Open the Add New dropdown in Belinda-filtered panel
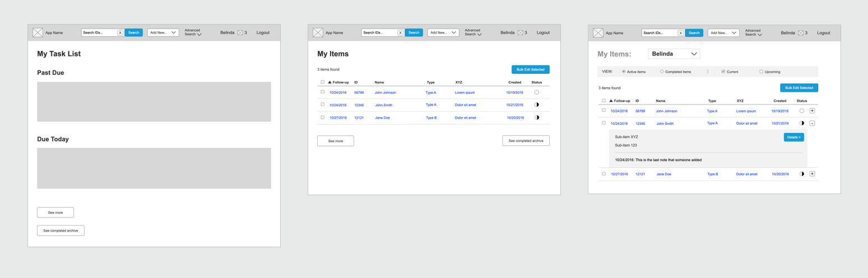The image size is (868, 278). tap(723, 33)
